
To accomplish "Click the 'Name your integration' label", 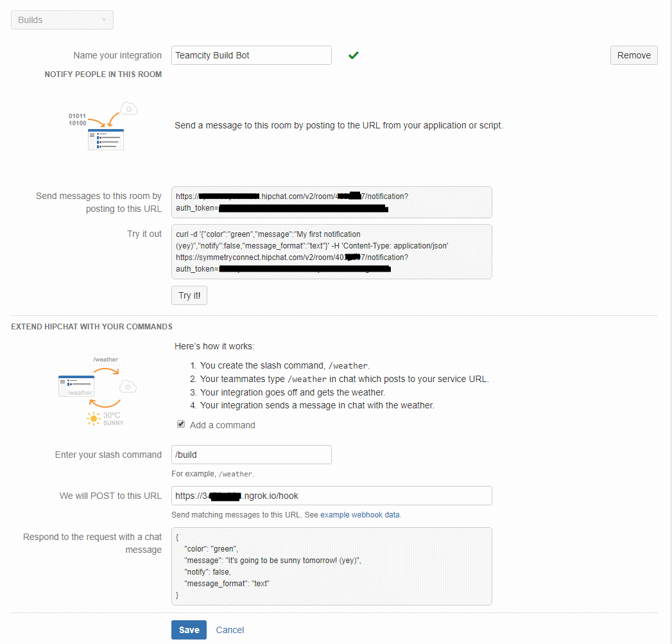I will click(117, 55).
